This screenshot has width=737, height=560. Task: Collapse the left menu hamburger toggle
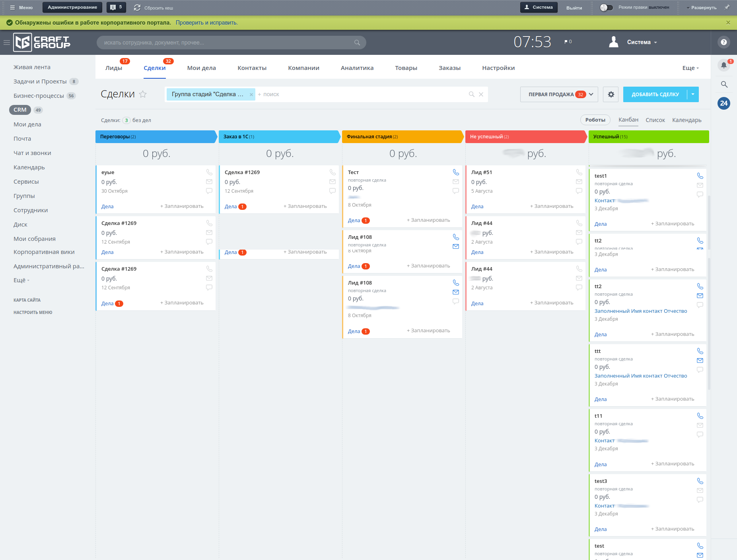tap(7, 43)
